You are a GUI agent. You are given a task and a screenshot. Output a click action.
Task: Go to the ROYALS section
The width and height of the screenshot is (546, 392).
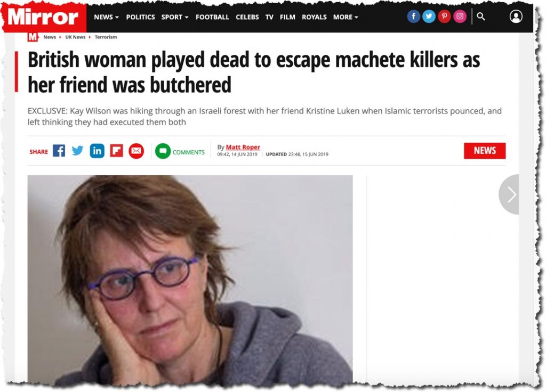314,17
